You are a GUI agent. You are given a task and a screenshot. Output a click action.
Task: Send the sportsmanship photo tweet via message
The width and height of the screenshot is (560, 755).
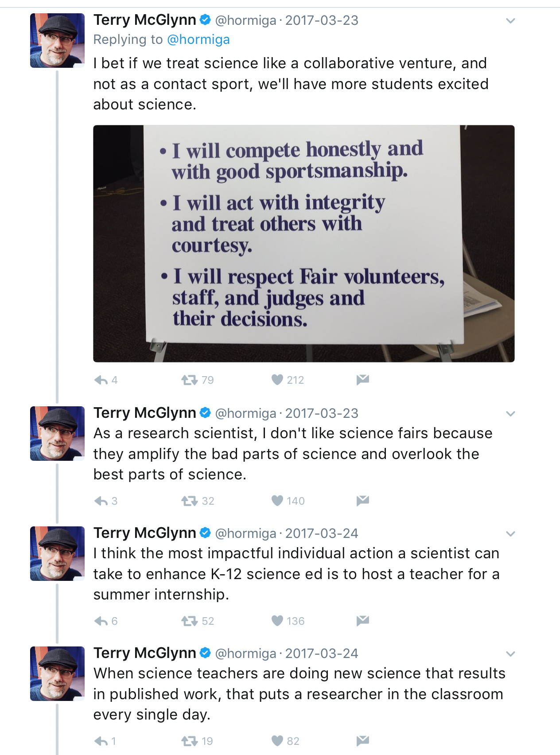tap(363, 379)
